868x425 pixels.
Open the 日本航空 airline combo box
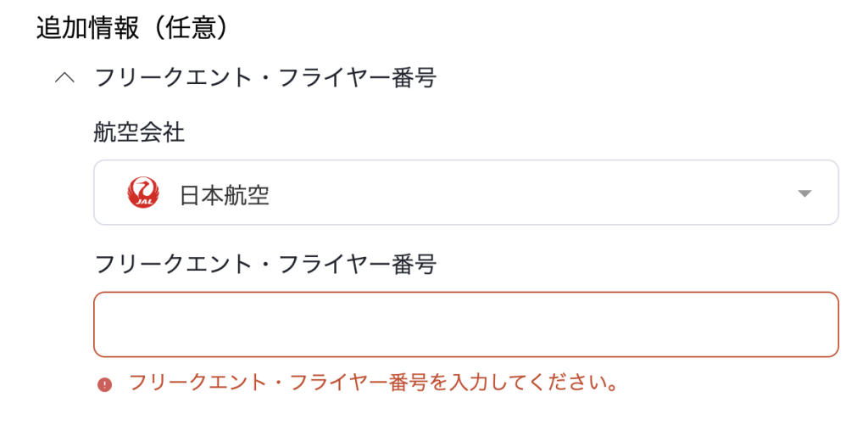(x=465, y=193)
